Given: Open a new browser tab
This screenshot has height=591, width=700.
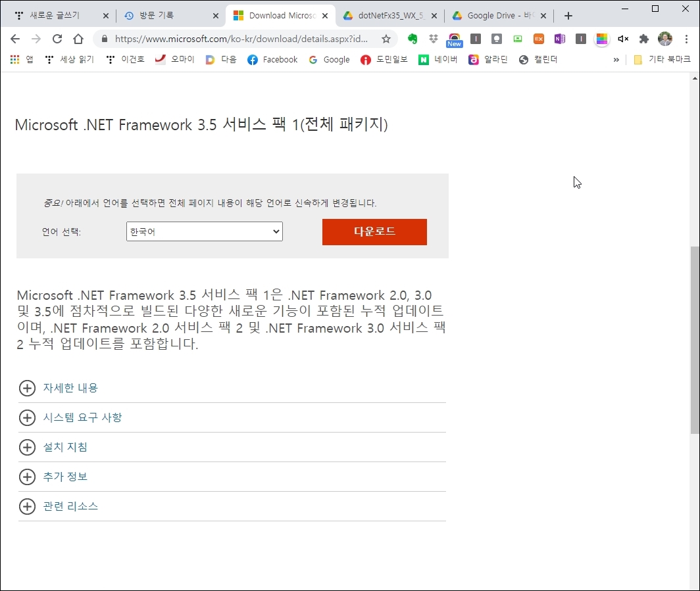Looking at the screenshot, I should 568,16.
